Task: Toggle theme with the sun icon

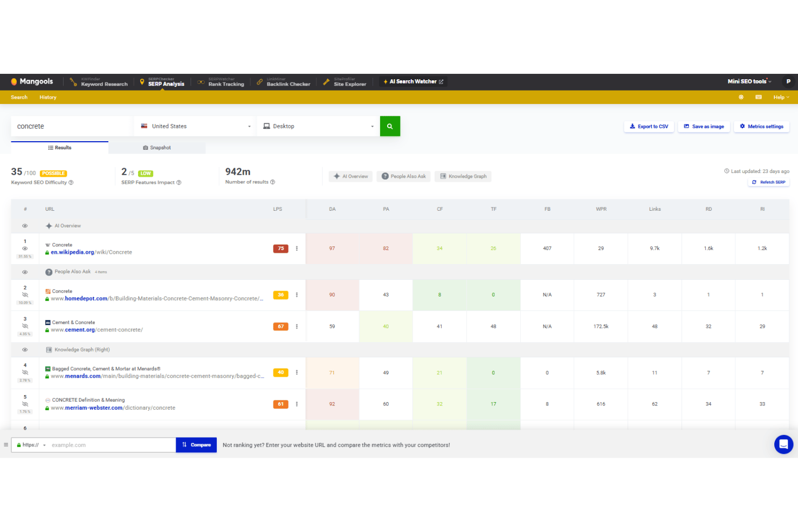Action: click(741, 97)
